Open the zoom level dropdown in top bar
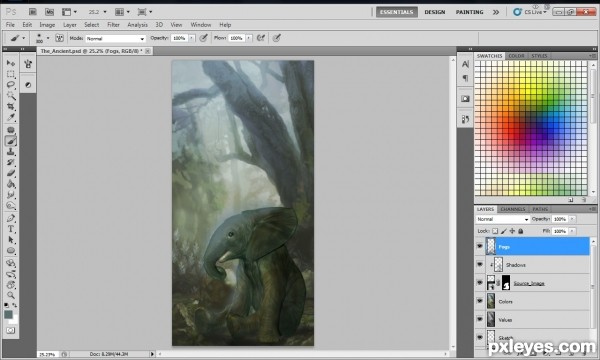The image size is (600, 360). click(105, 12)
